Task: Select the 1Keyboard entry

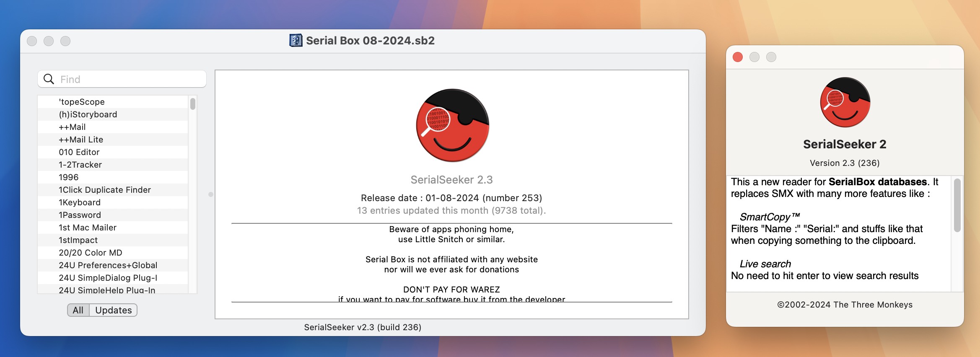Action: [113, 202]
